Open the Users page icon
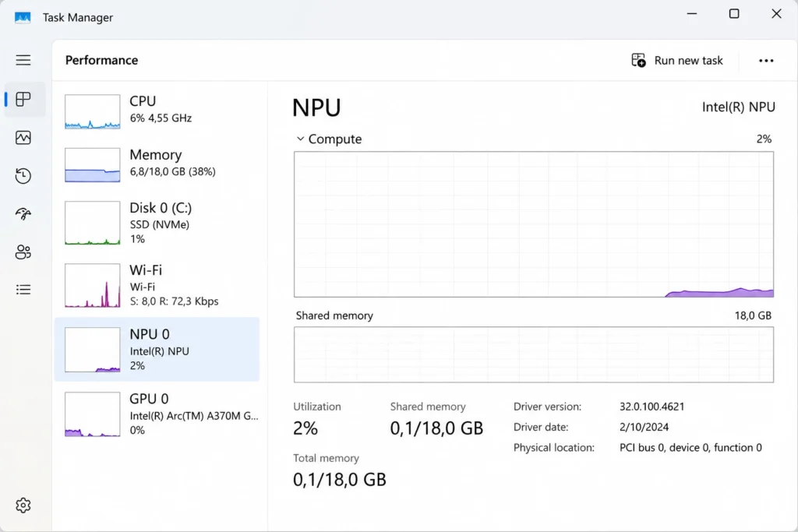This screenshot has height=532, width=798. tap(23, 252)
